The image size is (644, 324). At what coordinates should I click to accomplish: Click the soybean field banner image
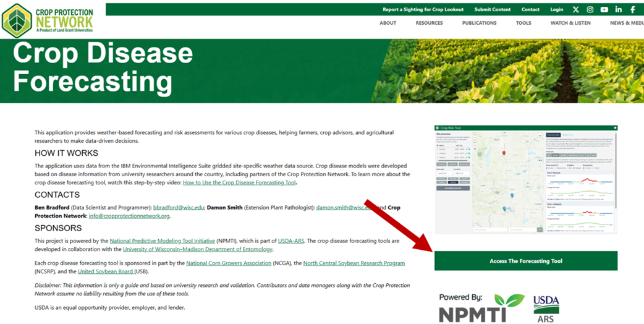(x=507, y=70)
